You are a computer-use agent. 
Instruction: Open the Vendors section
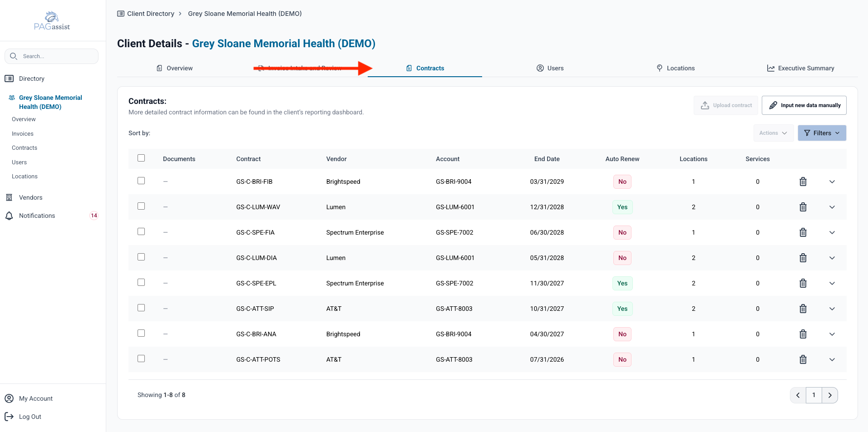point(30,197)
